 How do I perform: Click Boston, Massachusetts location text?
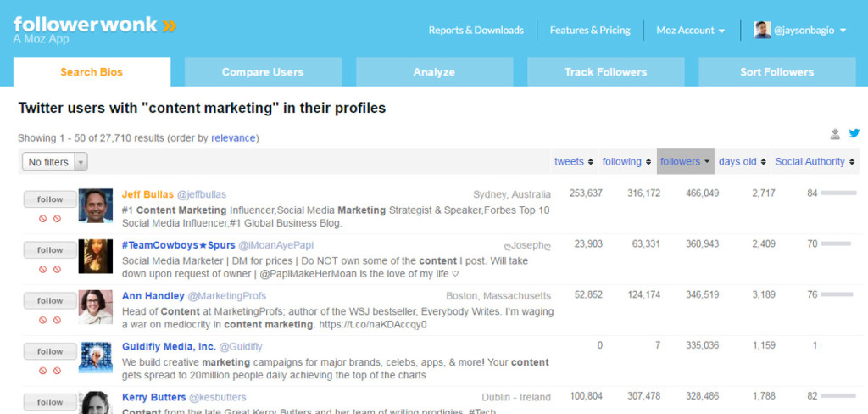498,296
